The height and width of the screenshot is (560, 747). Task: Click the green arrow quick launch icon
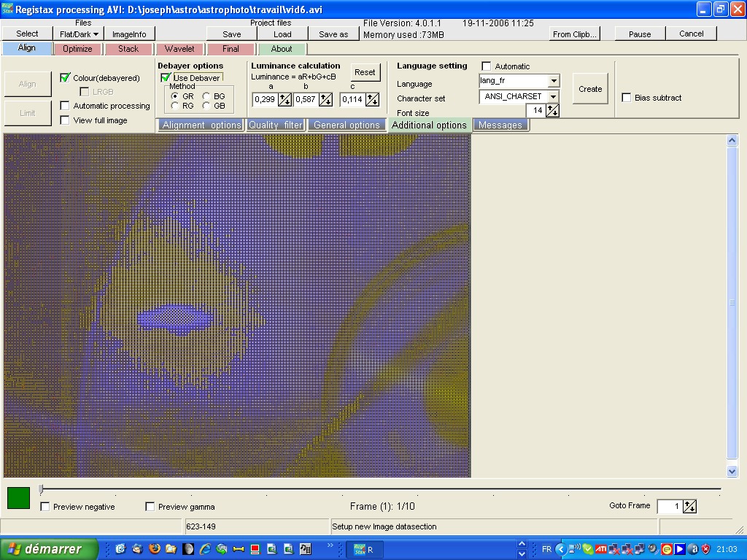pos(222,549)
